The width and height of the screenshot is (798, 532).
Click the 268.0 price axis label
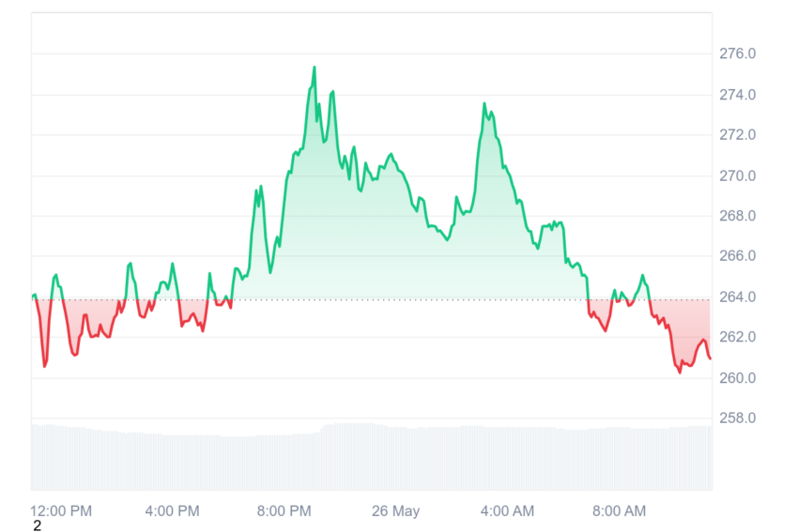[x=737, y=216]
